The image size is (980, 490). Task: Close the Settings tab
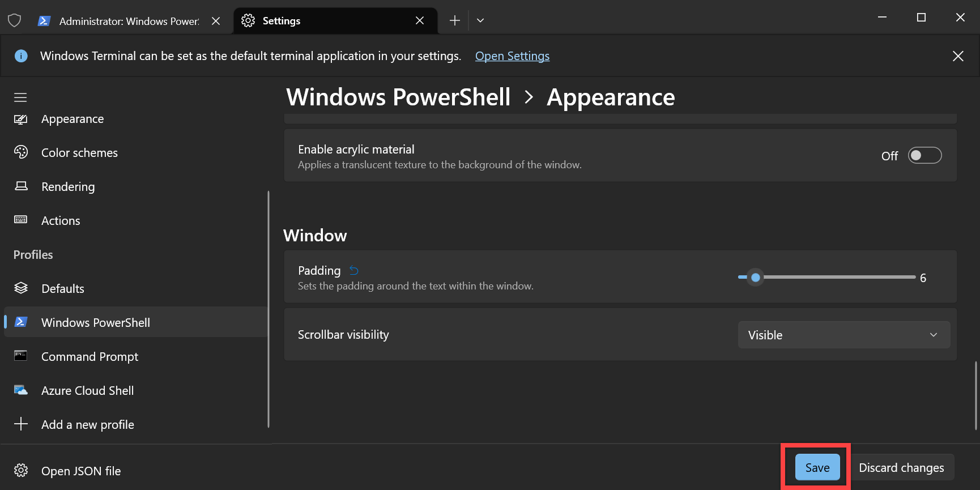(420, 21)
